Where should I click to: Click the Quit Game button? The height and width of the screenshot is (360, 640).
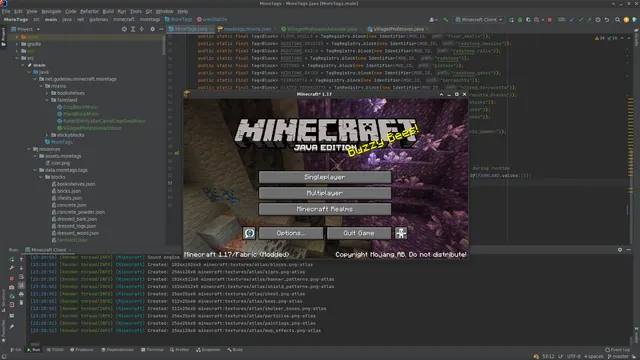click(x=359, y=233)
